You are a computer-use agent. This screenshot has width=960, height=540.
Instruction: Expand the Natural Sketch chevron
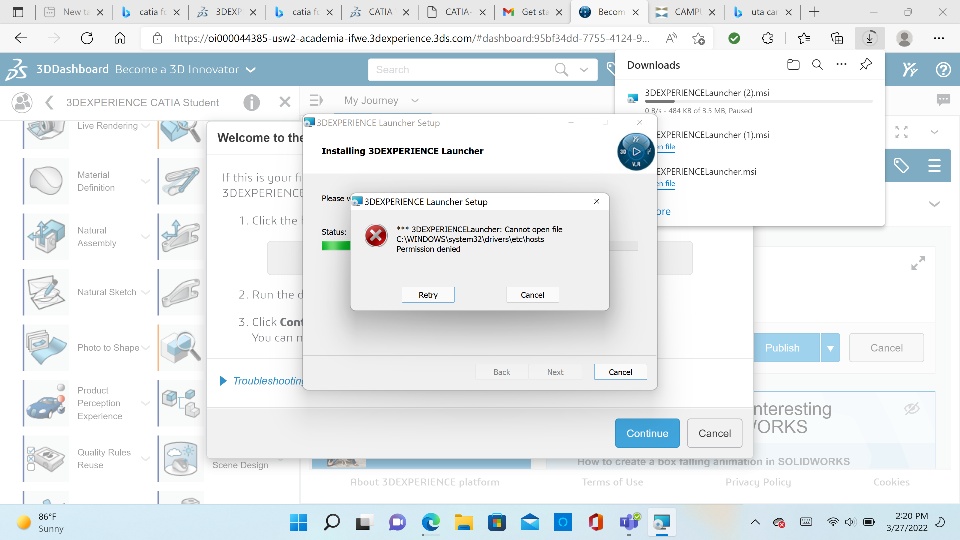(x=145, y=292)
